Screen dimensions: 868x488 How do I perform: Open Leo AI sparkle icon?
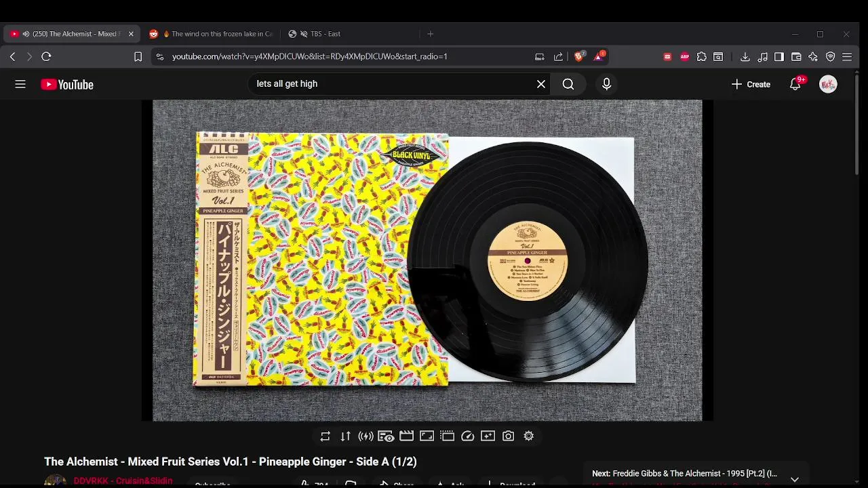[x=813, y=57]
